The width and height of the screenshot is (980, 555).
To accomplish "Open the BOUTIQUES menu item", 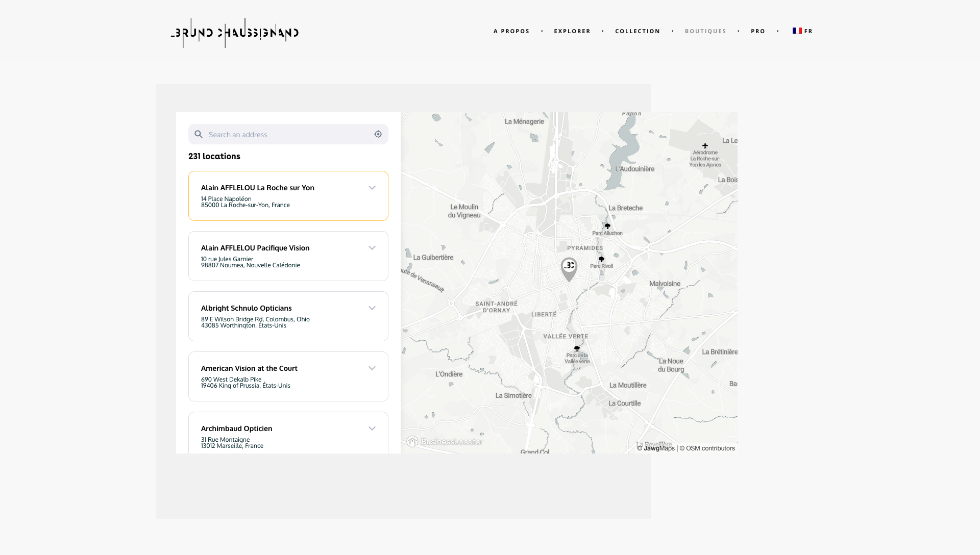I will 705,31.
